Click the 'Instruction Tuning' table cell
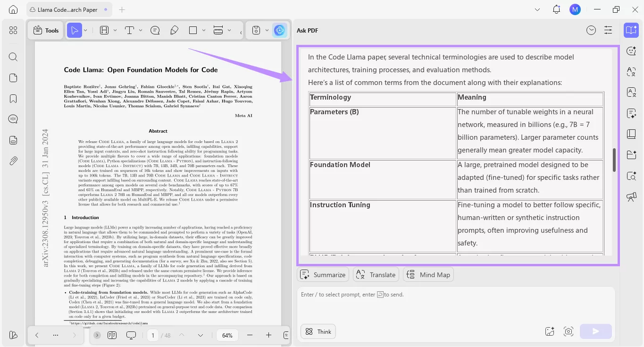This screenshot has height=347, width=644. [x=383, y=225]
